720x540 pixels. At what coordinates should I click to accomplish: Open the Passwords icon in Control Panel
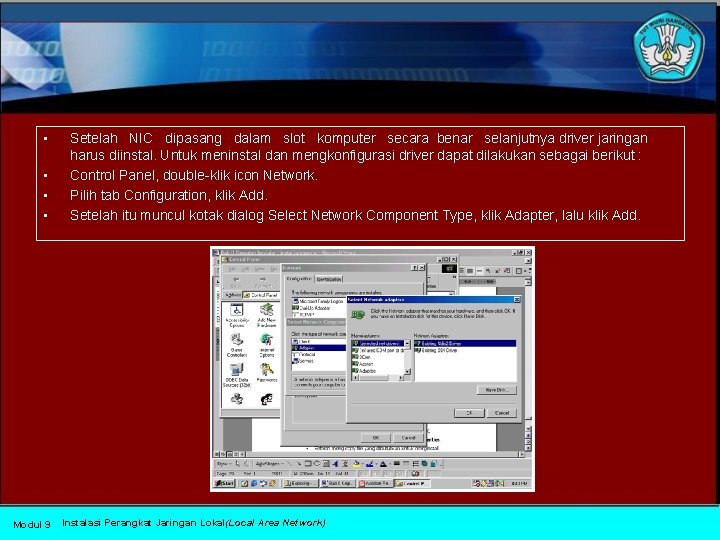pyautogui.click(x=267, y=373)
